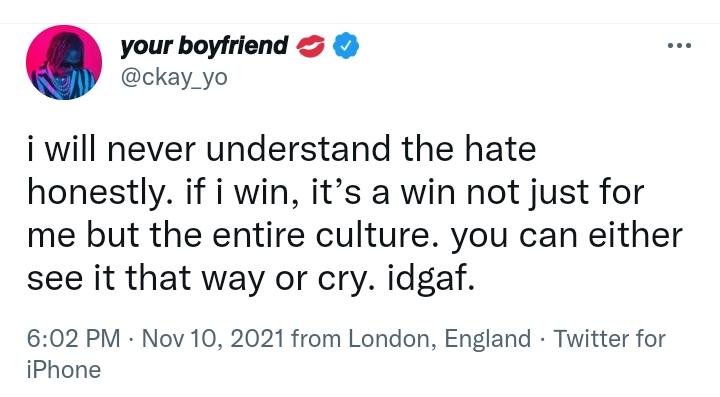Open the London, England location link
This screenshot has width=720, height=397.
coord(439,339)
